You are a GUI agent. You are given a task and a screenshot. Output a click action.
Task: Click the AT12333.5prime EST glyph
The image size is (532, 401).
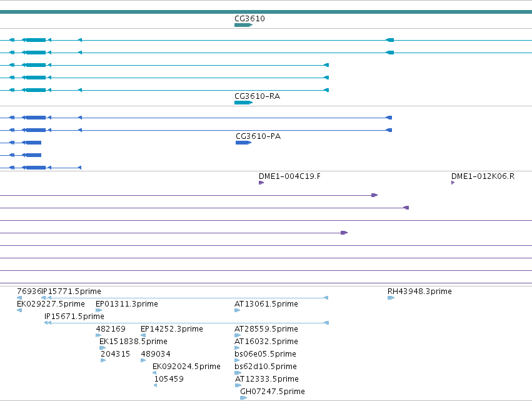pyautogui.click(x=238, y=385)
